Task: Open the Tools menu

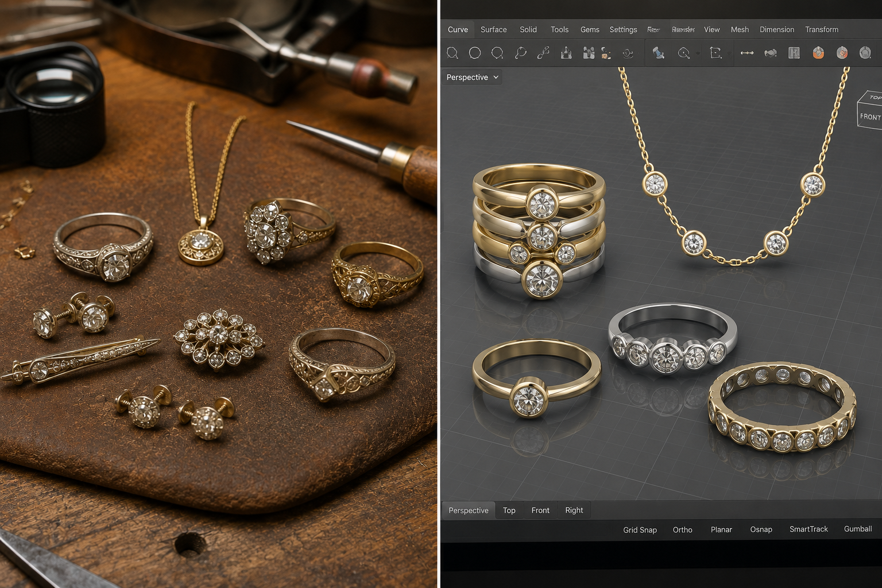Action: (x=559, y=29)
